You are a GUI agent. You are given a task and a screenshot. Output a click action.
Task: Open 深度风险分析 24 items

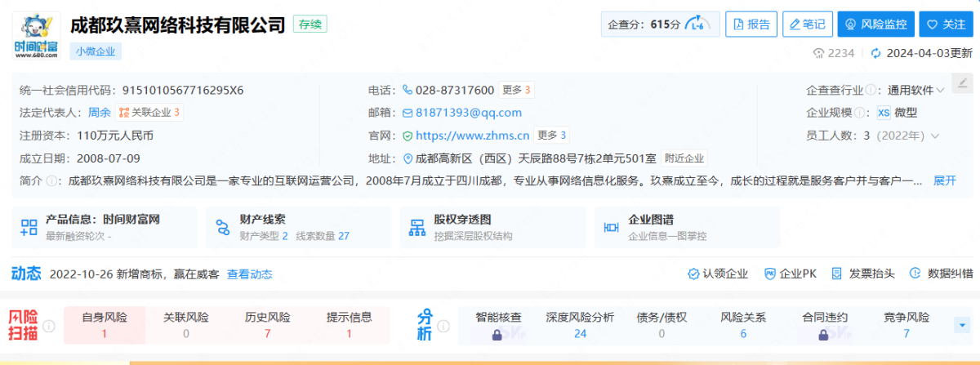tap(580, 325)
